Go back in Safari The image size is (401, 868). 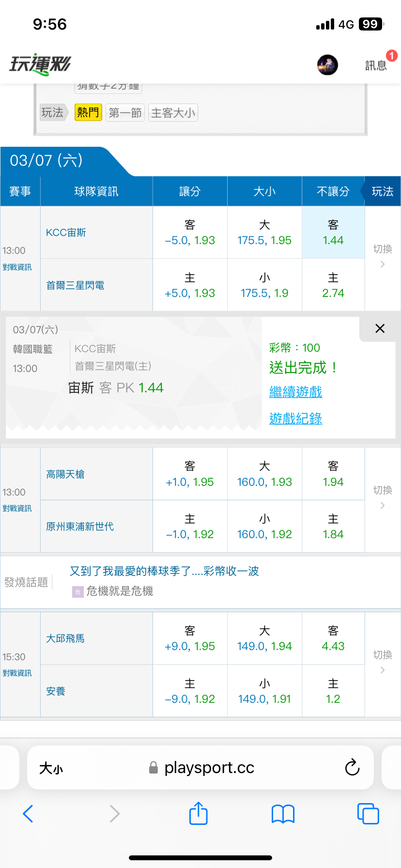pos(28,814)
